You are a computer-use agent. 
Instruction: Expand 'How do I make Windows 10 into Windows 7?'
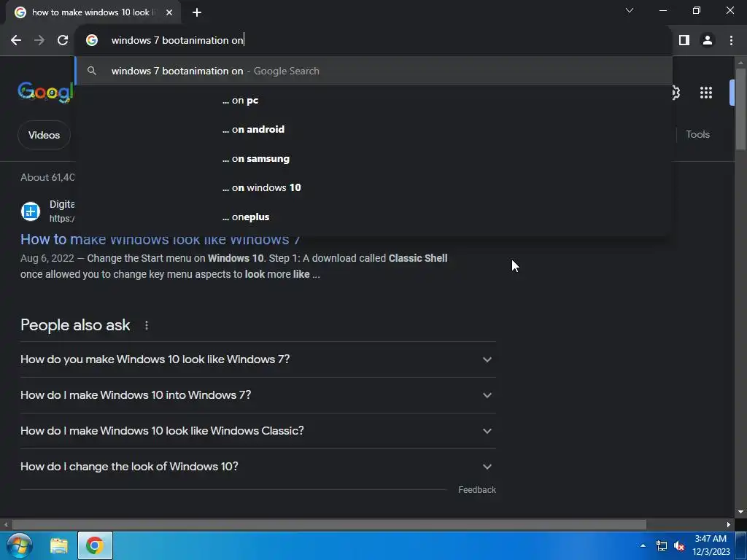(258, 395)
